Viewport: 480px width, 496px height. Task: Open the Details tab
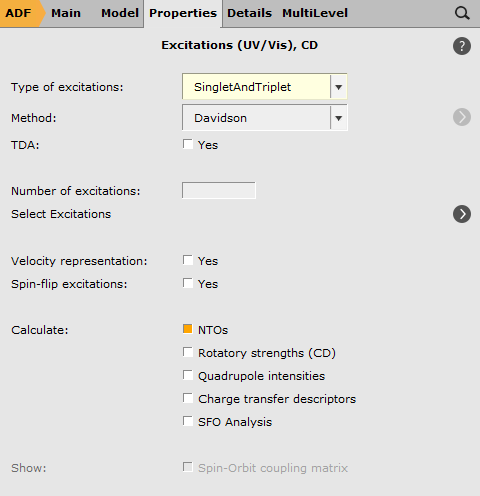(x=249, y=13)
